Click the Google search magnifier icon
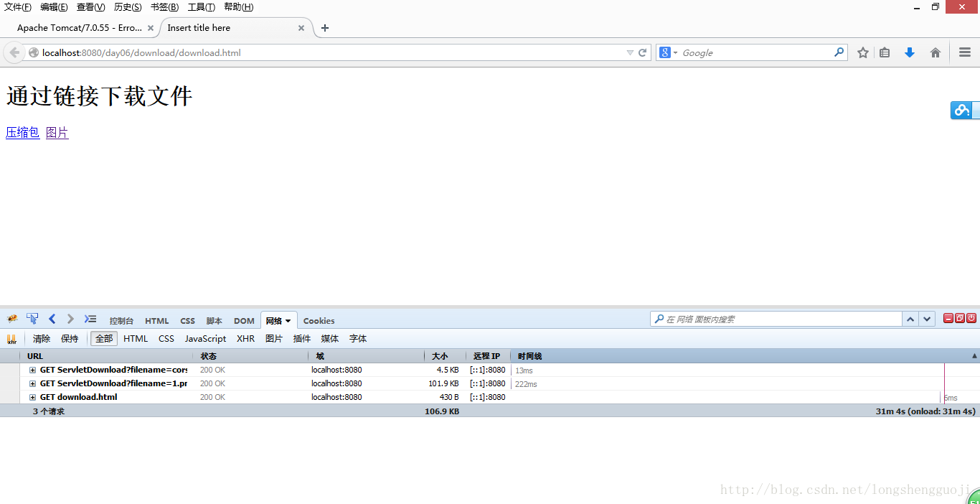Screen dimensions: 980x504 [x=839, y=52]
